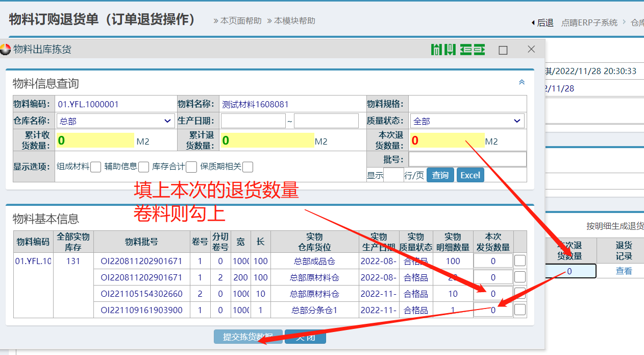Close the 物料出库拣货 dialog with X
The width and height of the screenshot is (644, 355).
(x=531, y=49)
